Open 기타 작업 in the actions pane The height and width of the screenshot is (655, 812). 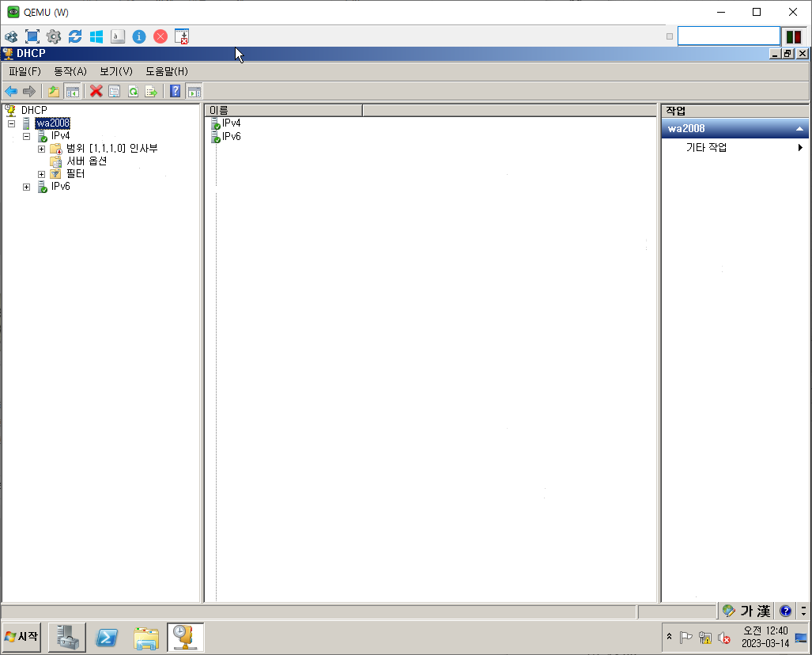[706, 148]
